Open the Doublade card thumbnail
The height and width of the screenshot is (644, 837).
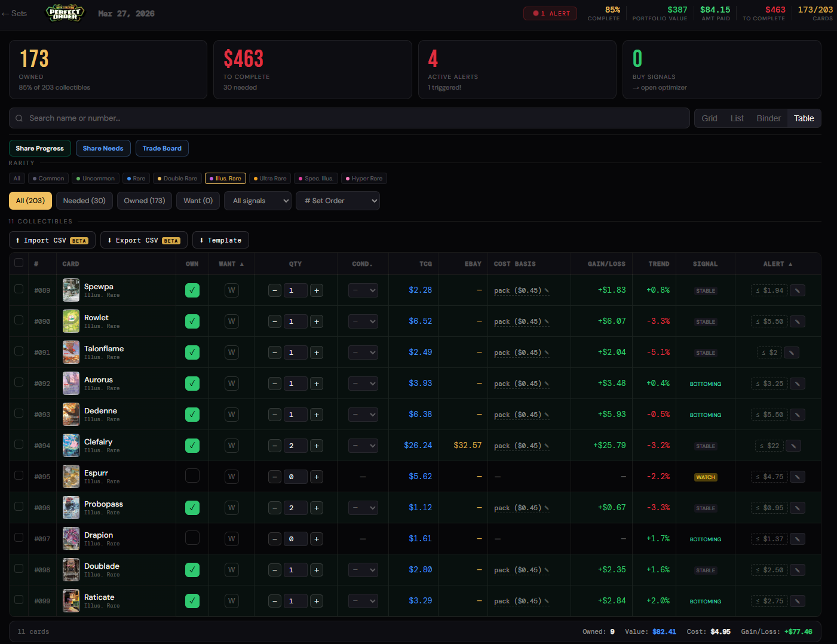[x=71, y=570]
